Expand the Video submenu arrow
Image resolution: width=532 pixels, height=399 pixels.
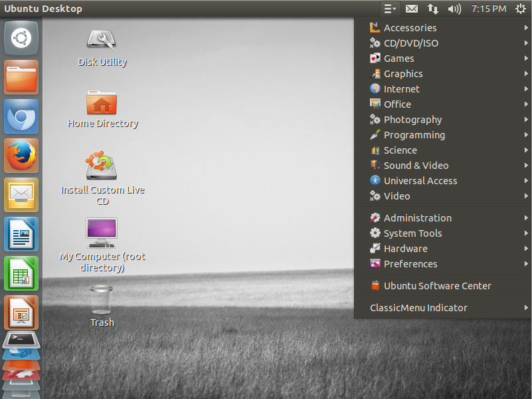pyautogui.click(x=526, y=196)
